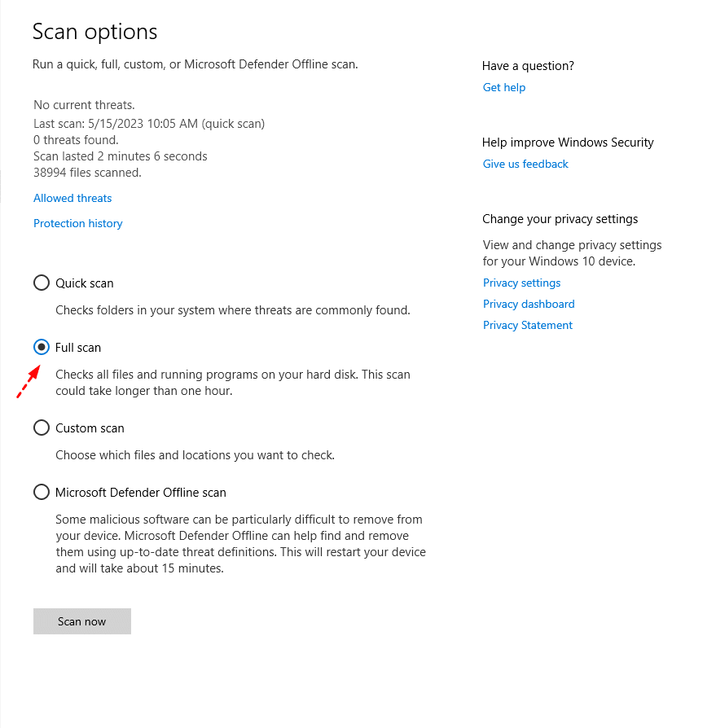
Task: Click 'Change your privacy settings' heading
Action: (560, 219)
